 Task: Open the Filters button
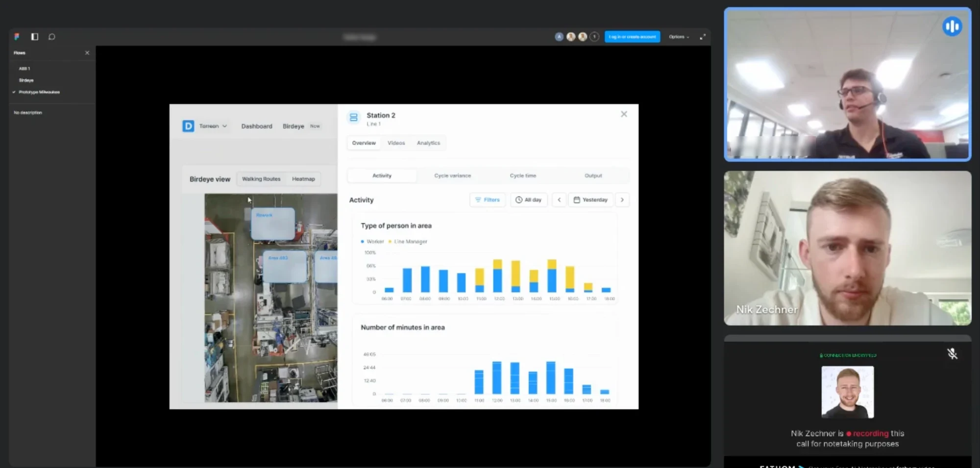488,200
